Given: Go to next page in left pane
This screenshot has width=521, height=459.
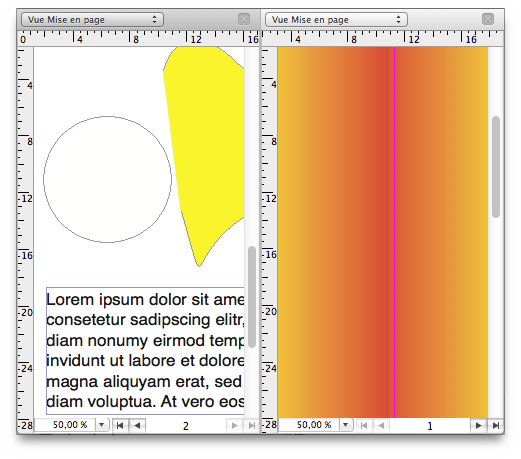Looking at the screenshot, I should pos(235,425).
